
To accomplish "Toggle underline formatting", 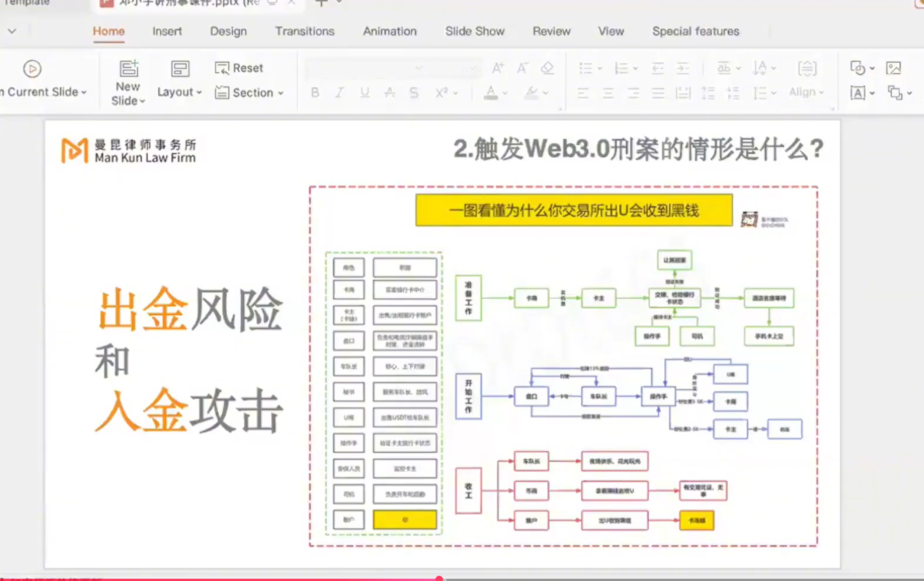I will click(365, 92).
